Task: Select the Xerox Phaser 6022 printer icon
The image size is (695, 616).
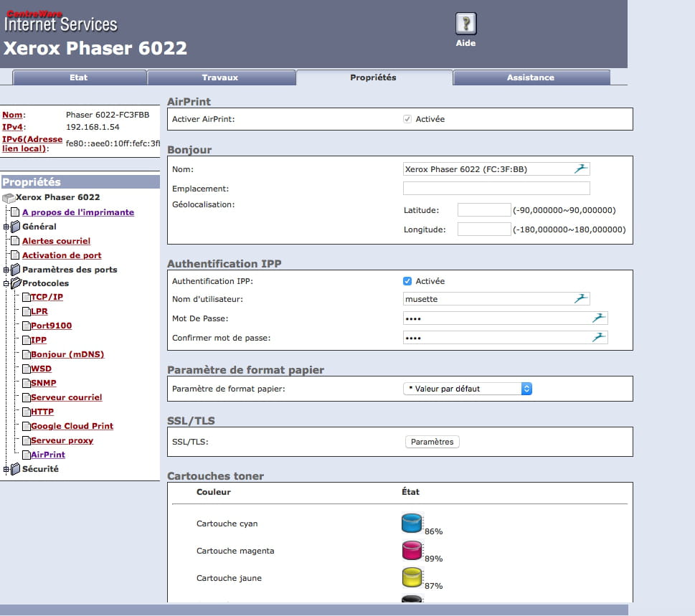Action: [x=9, y=198]
